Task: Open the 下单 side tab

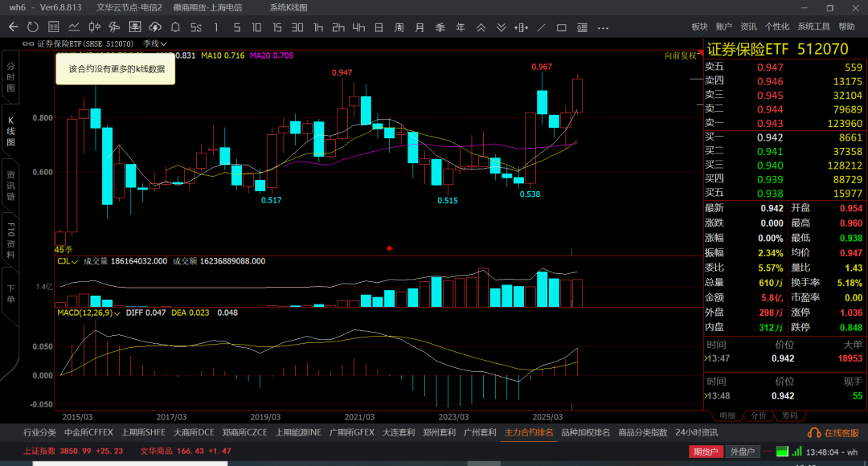Action: click(10, 294)
